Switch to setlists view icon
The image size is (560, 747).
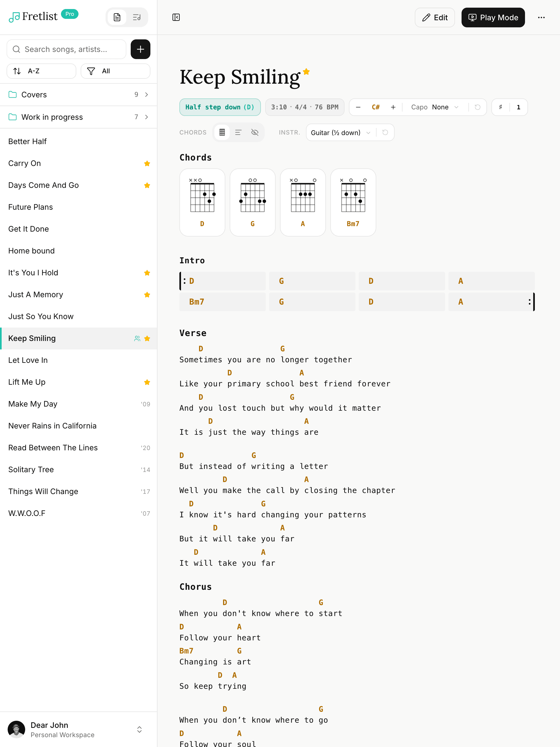click(x=136, y=17)
